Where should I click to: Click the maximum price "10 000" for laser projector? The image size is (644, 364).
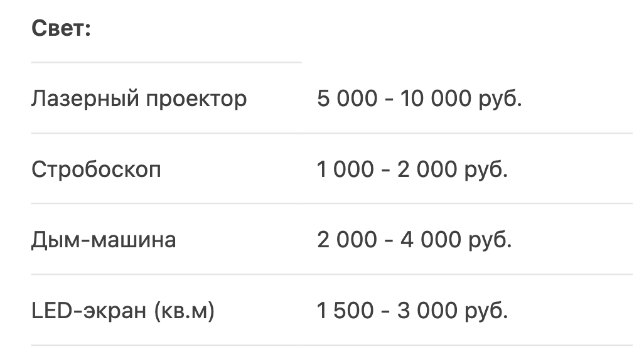[433, 99]
